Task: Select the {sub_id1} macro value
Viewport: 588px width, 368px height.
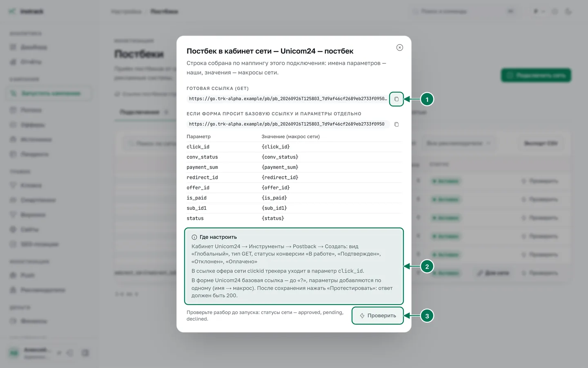Action: 274,208
